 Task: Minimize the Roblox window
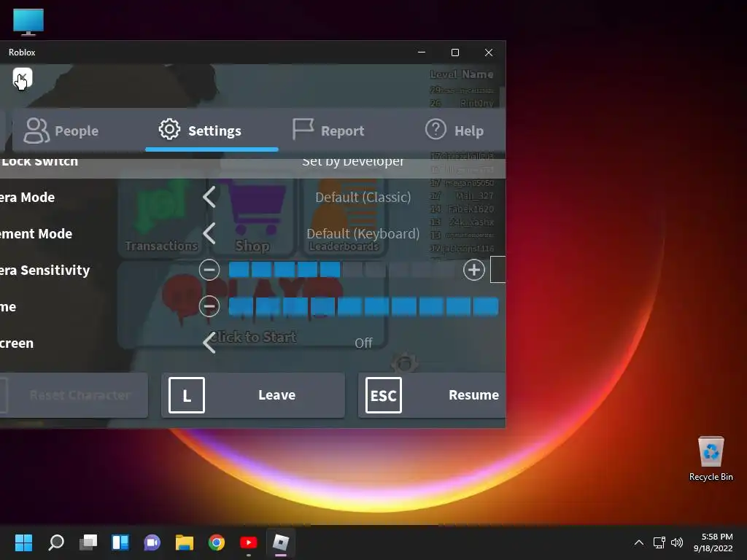(422, 52)
